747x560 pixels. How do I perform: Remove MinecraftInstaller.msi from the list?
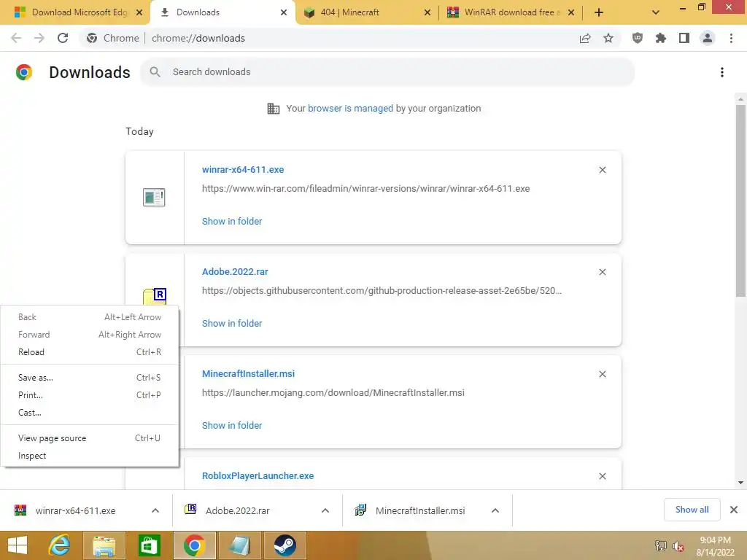point(602,374)
